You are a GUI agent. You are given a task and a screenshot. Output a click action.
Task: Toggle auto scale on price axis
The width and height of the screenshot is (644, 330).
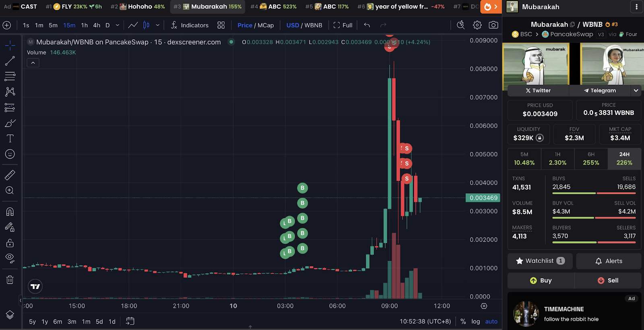[491, 322]
